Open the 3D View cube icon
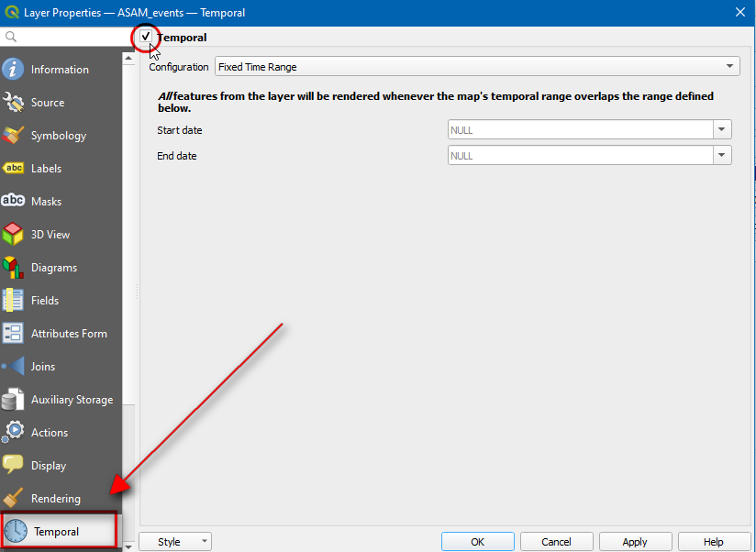The image size is (756, 552). click(x=14, y=235)
